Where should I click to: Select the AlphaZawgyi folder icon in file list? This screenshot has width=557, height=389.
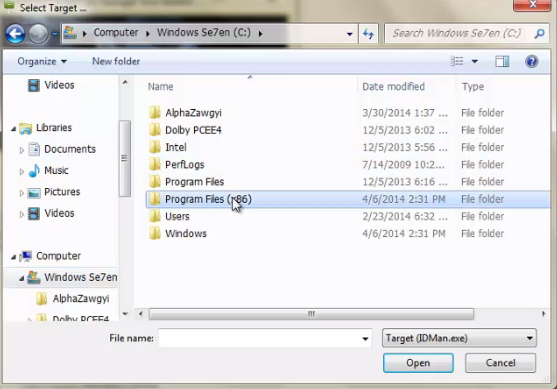[155, 113]
